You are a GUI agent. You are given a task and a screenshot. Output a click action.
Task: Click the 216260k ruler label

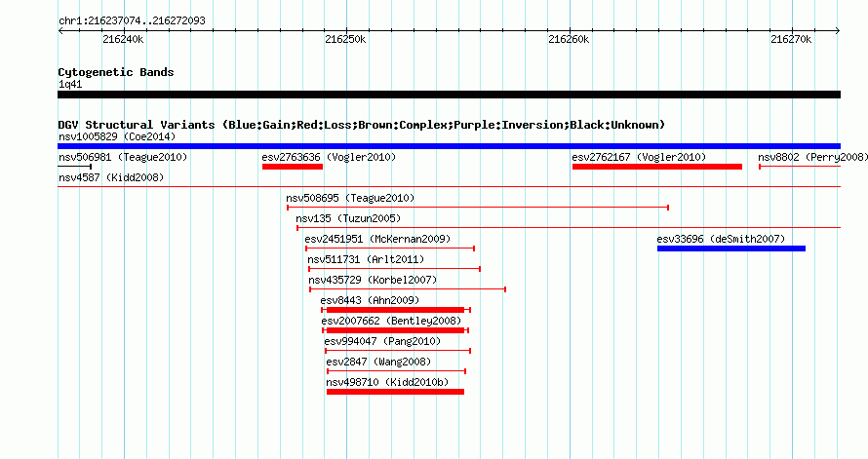click(569, 39)
